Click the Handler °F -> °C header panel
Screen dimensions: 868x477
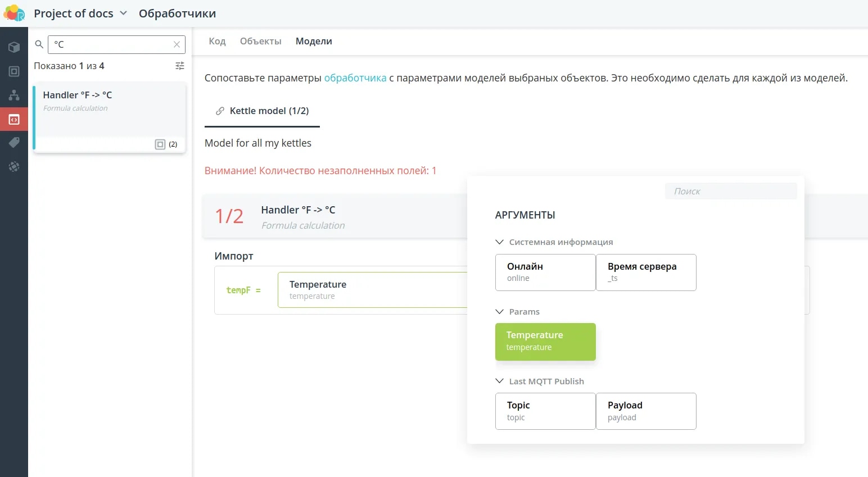[x=334, y=217]
